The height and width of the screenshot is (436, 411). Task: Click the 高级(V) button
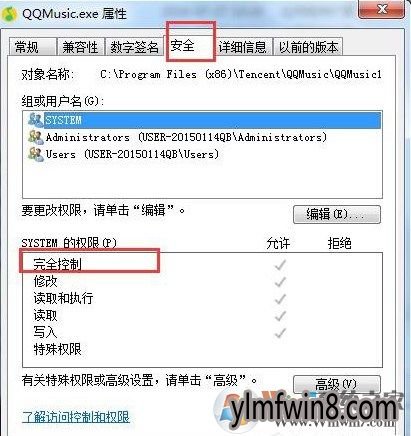pos(337,384)
